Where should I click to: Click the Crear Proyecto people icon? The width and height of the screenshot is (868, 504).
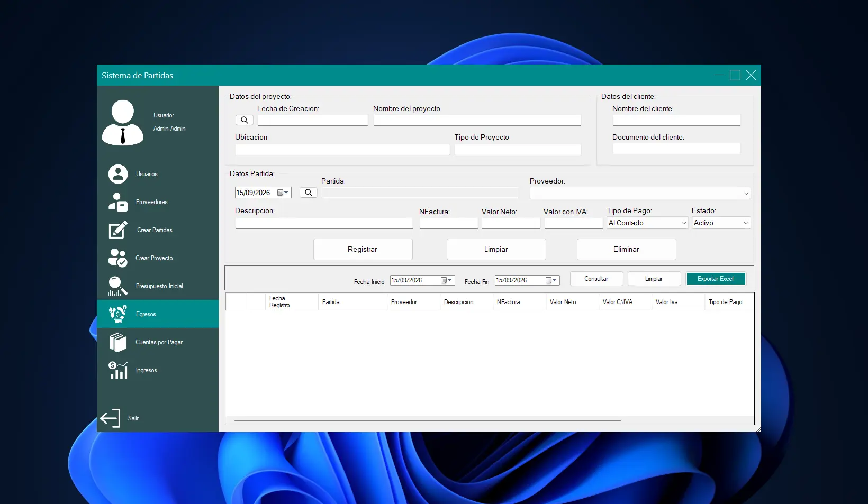pyautogui.click(x=118, y=258)
